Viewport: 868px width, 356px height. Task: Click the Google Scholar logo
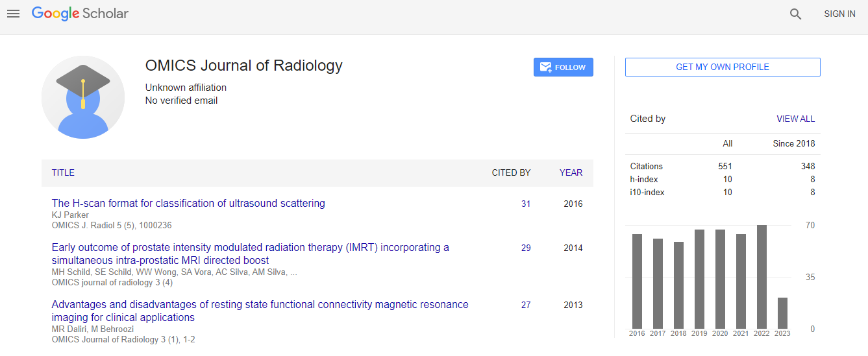80,14
